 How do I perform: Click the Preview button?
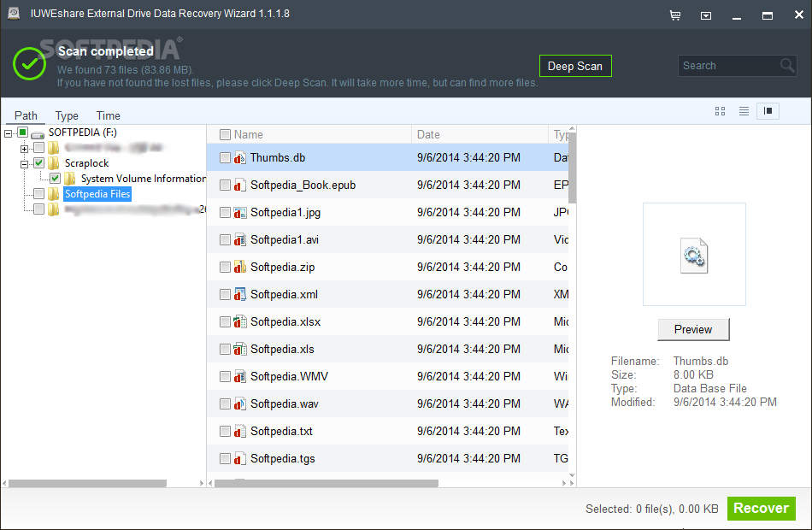[693, 329]
